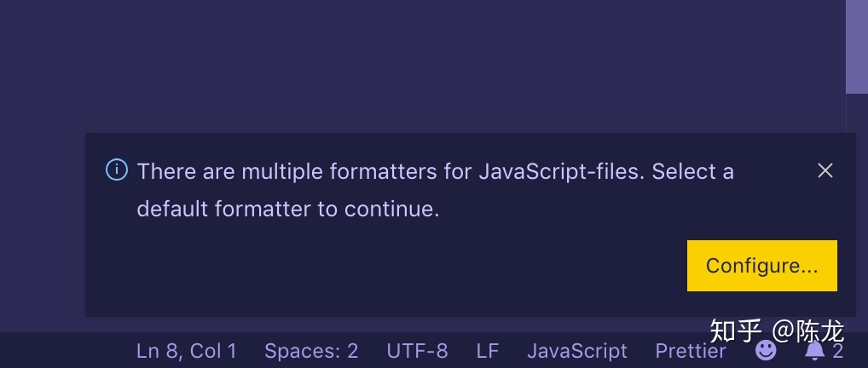
Task: Click the Prettier status bar item
Action: 691,350
